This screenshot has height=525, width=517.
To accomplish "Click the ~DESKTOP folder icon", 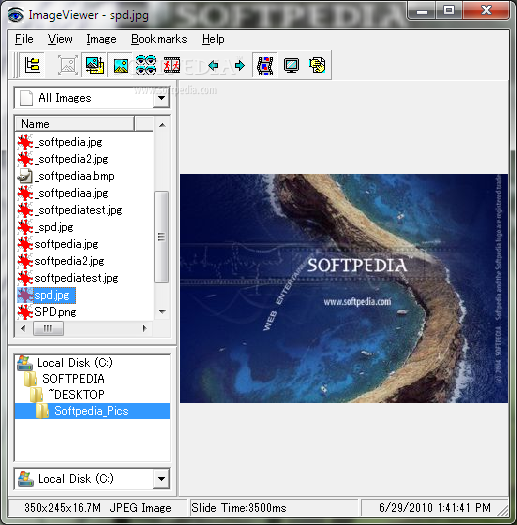I will (x=36, y=395).
